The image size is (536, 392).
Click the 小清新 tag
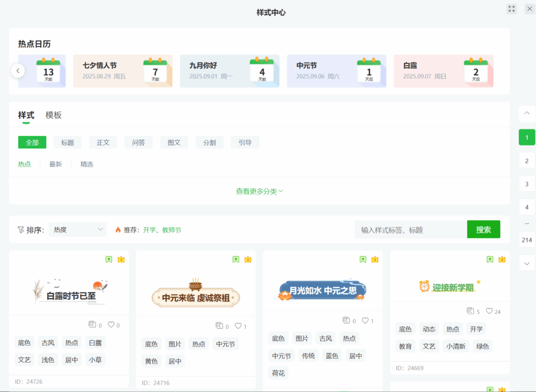pos(456,346)
